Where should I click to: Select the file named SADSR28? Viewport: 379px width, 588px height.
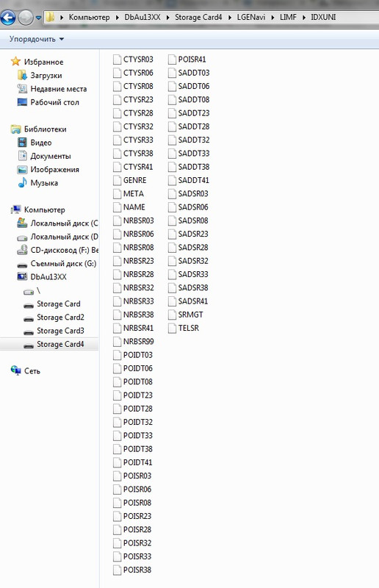coord(193,248)
